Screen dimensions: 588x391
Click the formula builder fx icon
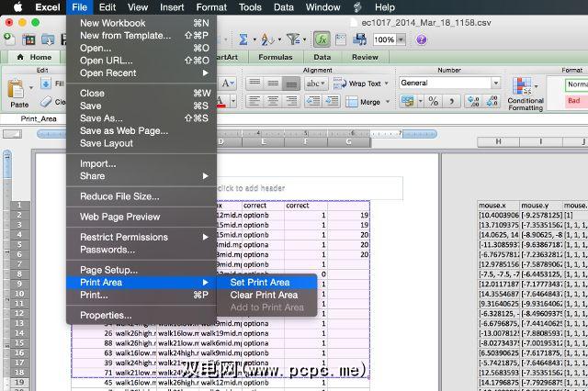[322, 39]
